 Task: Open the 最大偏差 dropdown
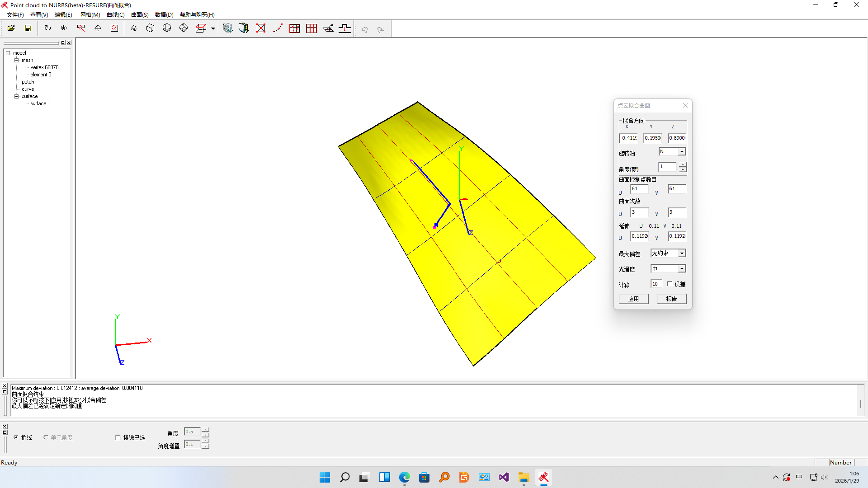tap(681, 253)
